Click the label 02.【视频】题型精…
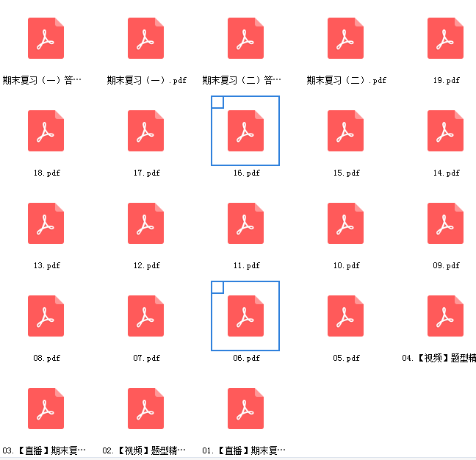 pyautogui.click(x=144, y=450)
